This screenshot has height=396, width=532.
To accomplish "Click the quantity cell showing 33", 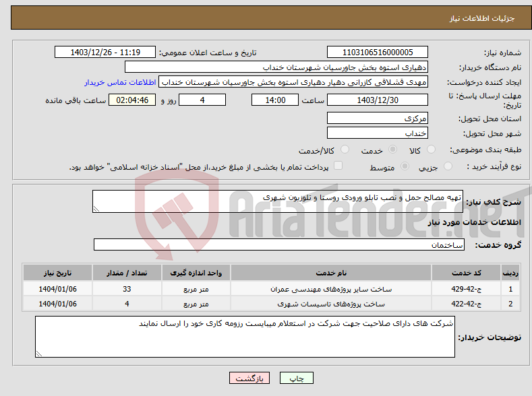I will [x=127, y=289].
